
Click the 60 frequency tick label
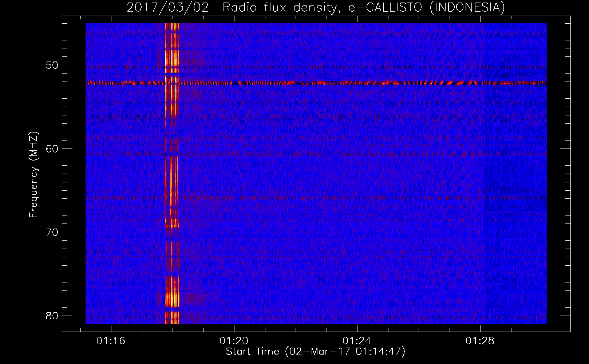point(52,149)
